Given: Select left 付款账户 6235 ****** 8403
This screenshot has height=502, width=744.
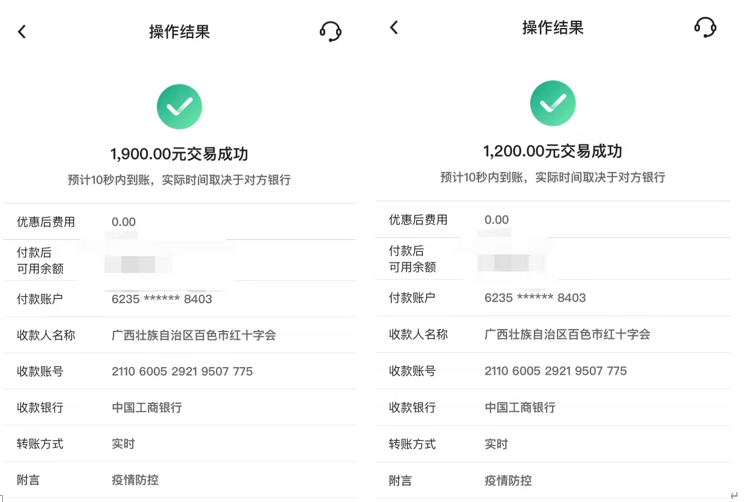Looking at the screenshot, I should tap(162, 299).
